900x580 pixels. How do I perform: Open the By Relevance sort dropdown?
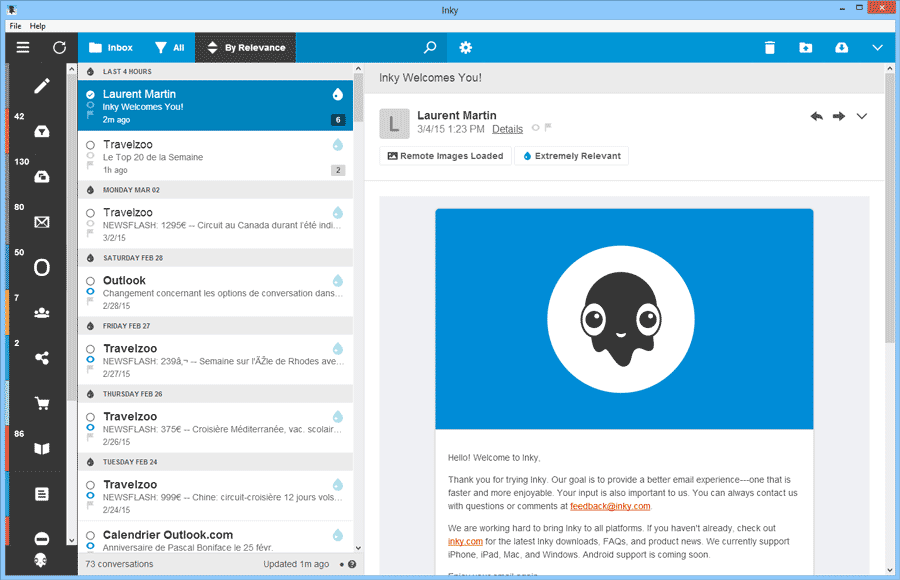(x=246, y=48)
